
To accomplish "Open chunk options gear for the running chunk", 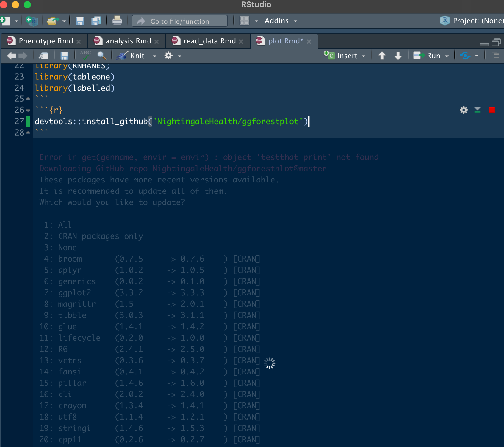I will coord(463,110).
